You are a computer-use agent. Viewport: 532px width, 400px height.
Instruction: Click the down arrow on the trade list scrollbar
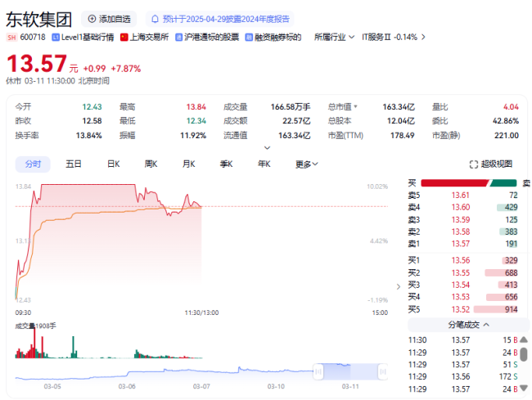[524, 388]
